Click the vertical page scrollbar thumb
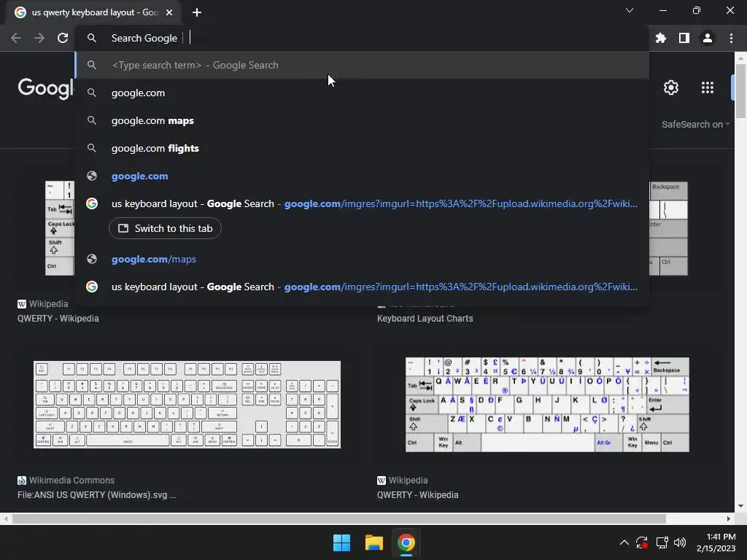Image resolution: width=747 pixels, height=560 pixels. (740, 90)
